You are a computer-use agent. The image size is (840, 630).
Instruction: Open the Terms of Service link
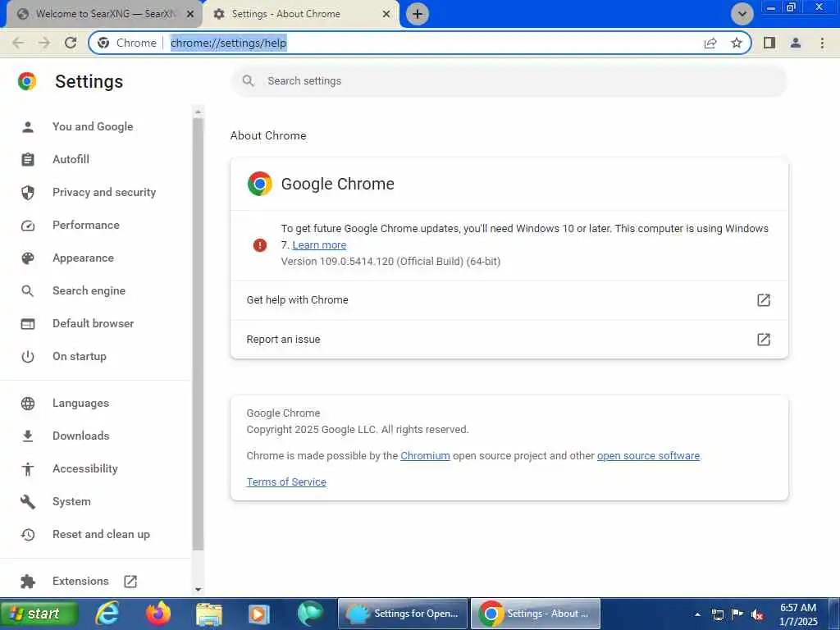point(286,482)
